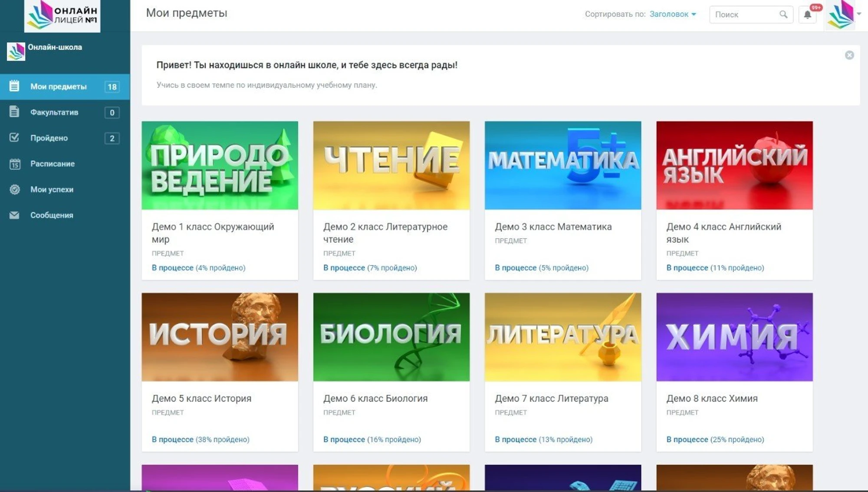This screenshot has height=492, width=868.
Task: Click the Пройдено checkmark icon
Action: (14, 138)
